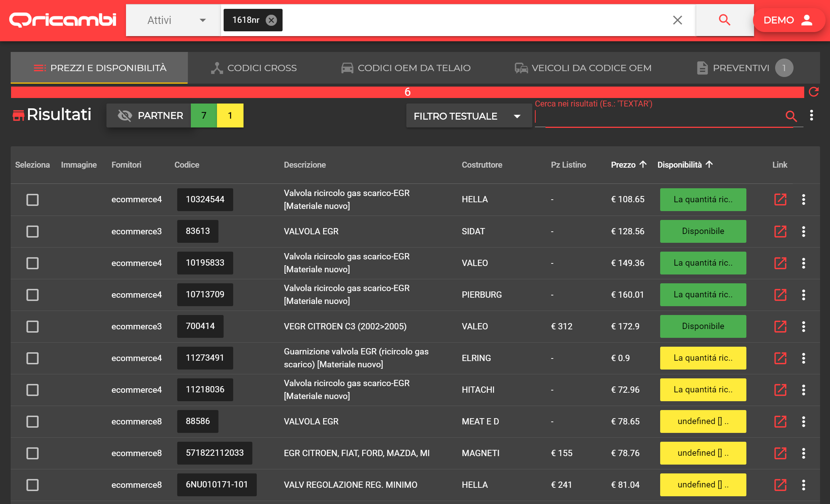Open external link for code 10713709
This screenshot has width=830, height=504.
tap(780, 294)
